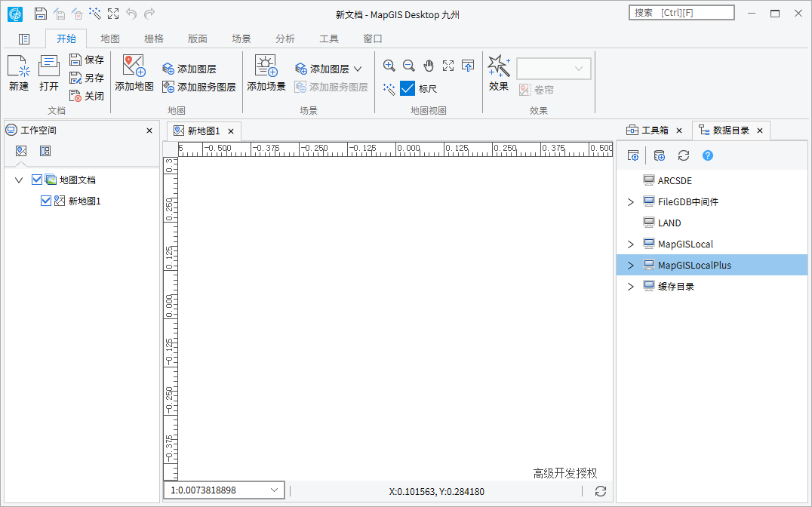Screen dimensions: 812x507
Task: Close the 工作空间 panel
Action: pyautogui.click(x=149, y=131)
